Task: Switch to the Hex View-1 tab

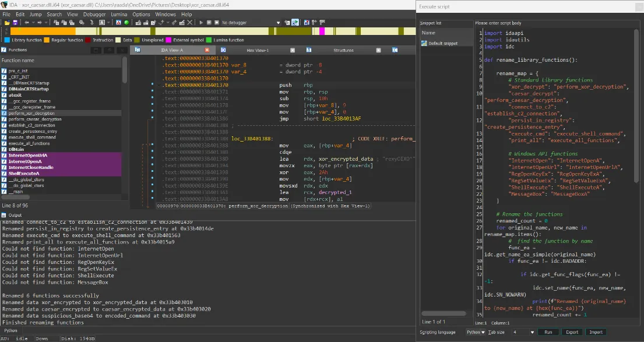Action: click(x=258, y=50)
